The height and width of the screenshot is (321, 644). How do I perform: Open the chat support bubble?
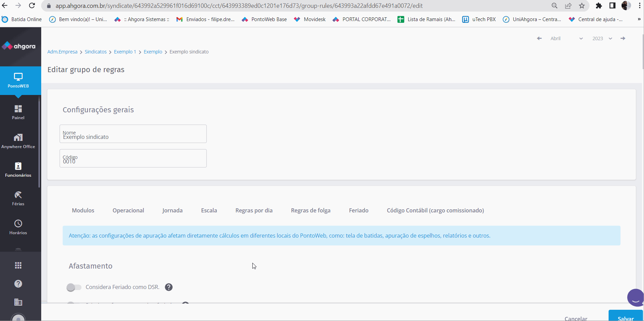coord(635,298)
